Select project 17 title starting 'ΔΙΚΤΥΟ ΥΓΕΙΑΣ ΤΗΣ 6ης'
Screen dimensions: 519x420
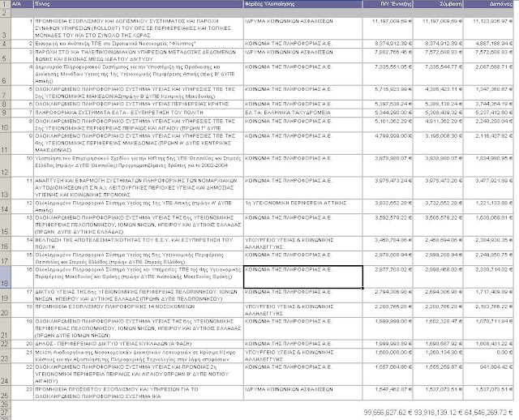click(x=139, y=295)
